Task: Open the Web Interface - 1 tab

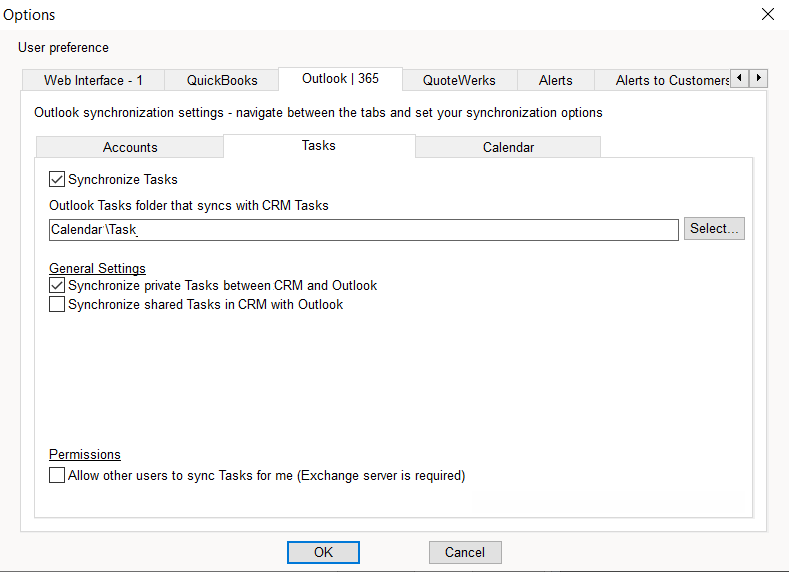Action: click(93, 80)
